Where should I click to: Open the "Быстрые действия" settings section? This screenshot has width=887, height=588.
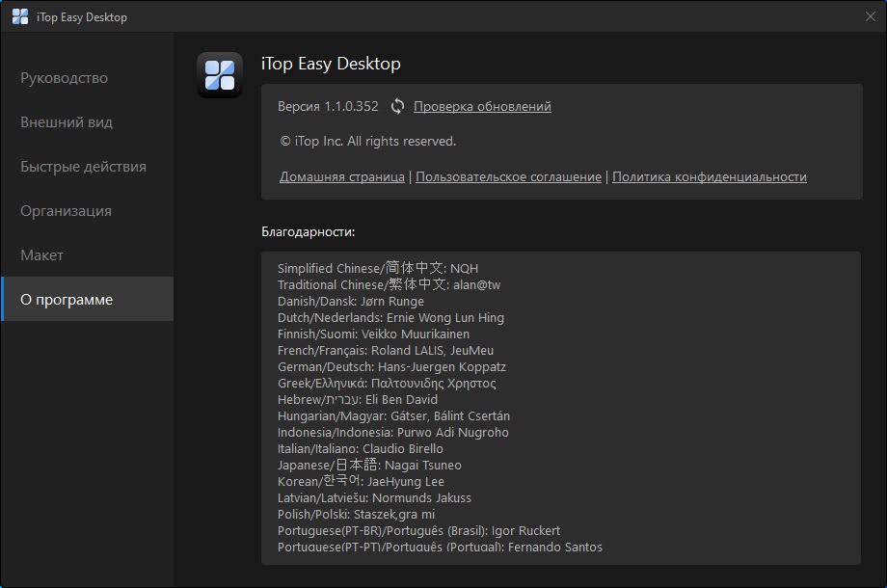[x=83, y=166]
